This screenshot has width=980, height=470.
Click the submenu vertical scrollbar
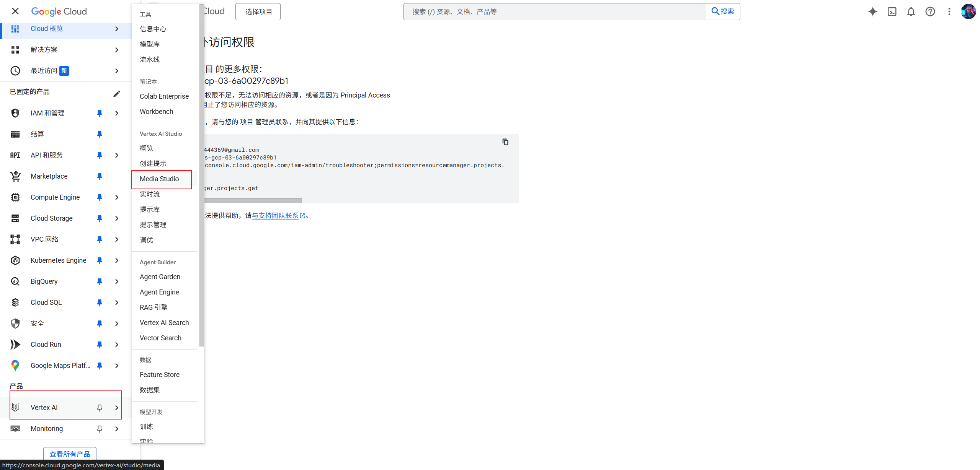201,175
